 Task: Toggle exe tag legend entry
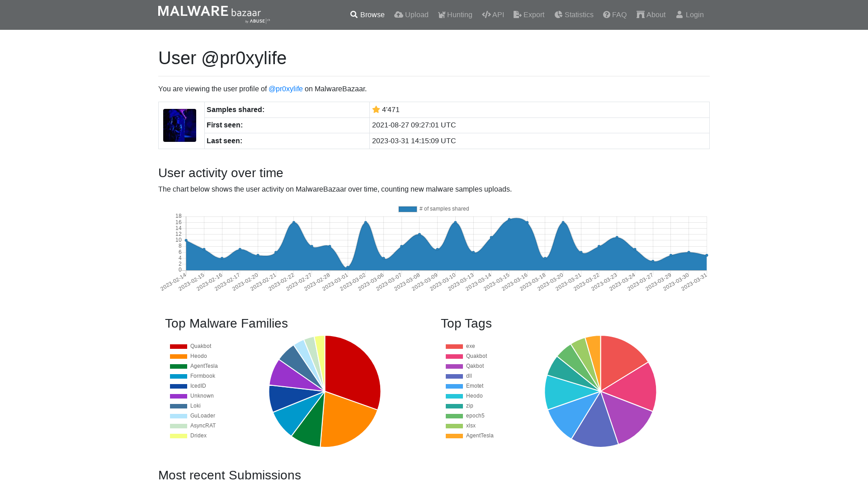pyautogui.click(x=460, y=346)
